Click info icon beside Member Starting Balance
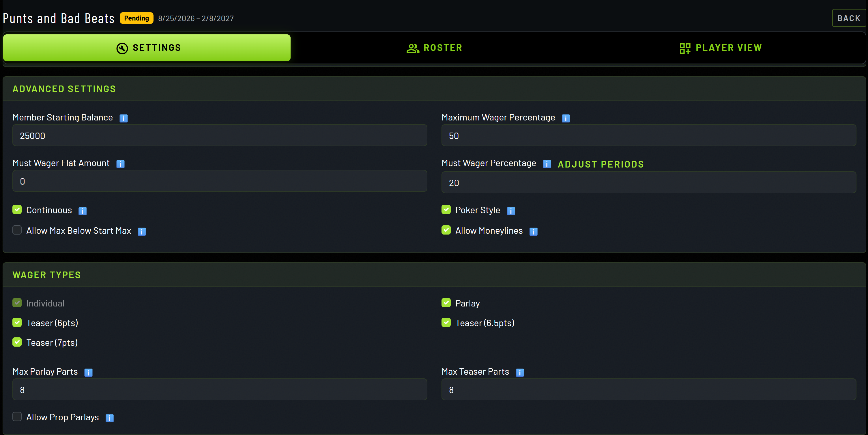This screenshot has height=435, width=868. coord(124,118)
